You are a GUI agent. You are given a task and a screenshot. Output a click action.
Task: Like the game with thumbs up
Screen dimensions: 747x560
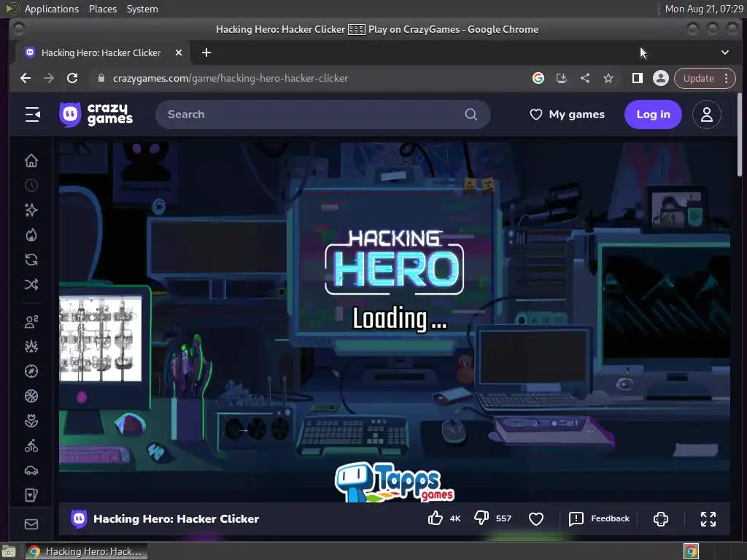435,518
